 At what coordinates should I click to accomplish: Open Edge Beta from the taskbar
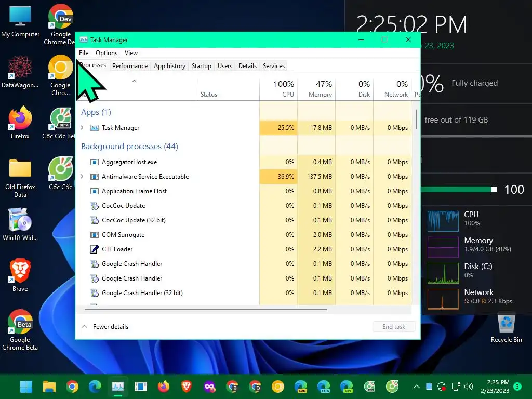click(x=323, y=387)
